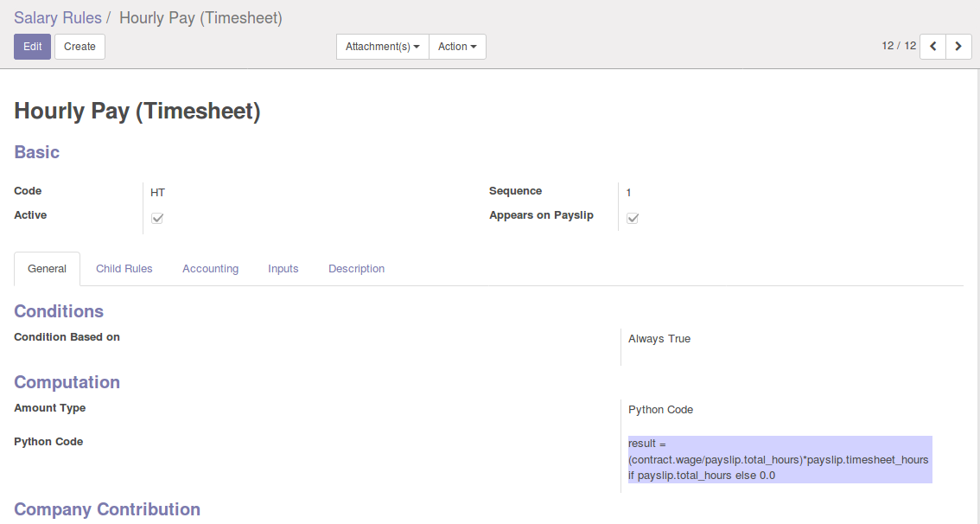Click the record counter 12 / 12
Viewport: 980px width, 524px height.
point(899,46)
